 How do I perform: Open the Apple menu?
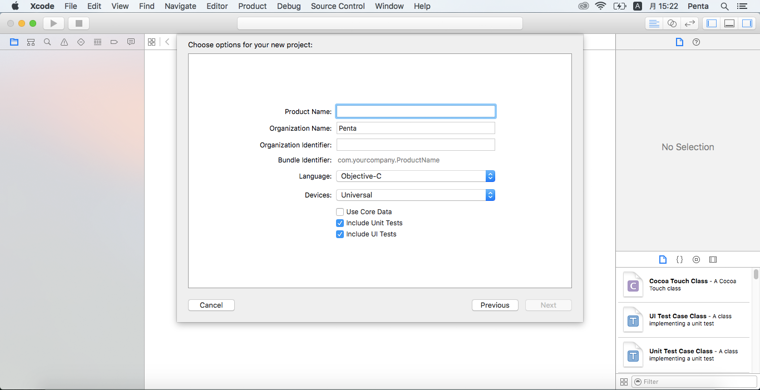pos(15,6)
